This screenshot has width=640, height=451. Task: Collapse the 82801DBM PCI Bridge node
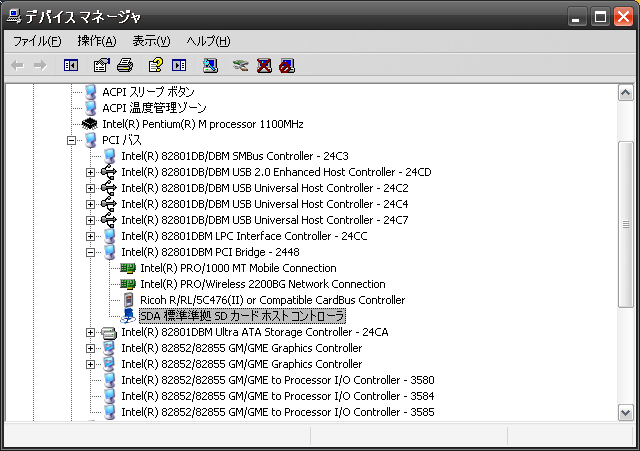point(91,252)
